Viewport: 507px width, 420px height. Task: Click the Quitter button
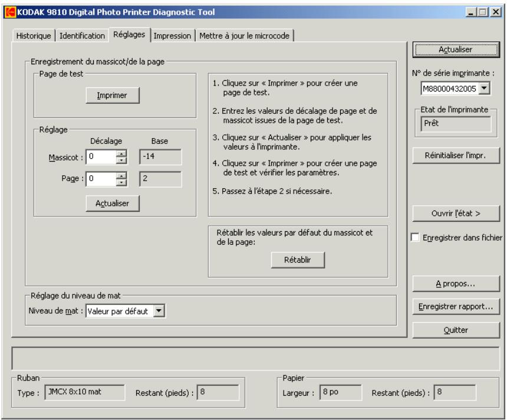456,330
